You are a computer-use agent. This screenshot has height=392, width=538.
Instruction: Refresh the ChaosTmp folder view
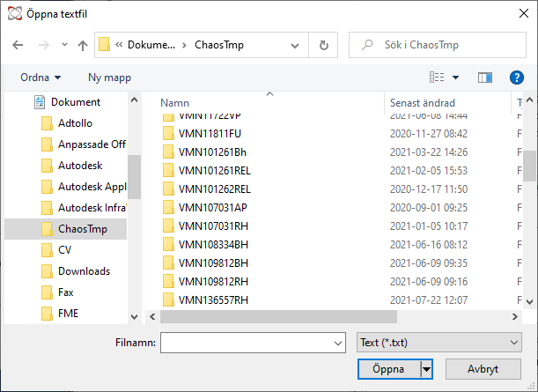click(x=323, y=45)
